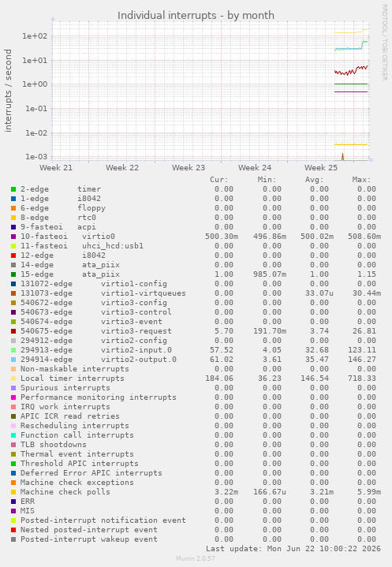Click the chart title 'Individual interrupts - by month'
The width and height of the screenshot is (392, 567).
pyautogui.click(x=196, y=16)
